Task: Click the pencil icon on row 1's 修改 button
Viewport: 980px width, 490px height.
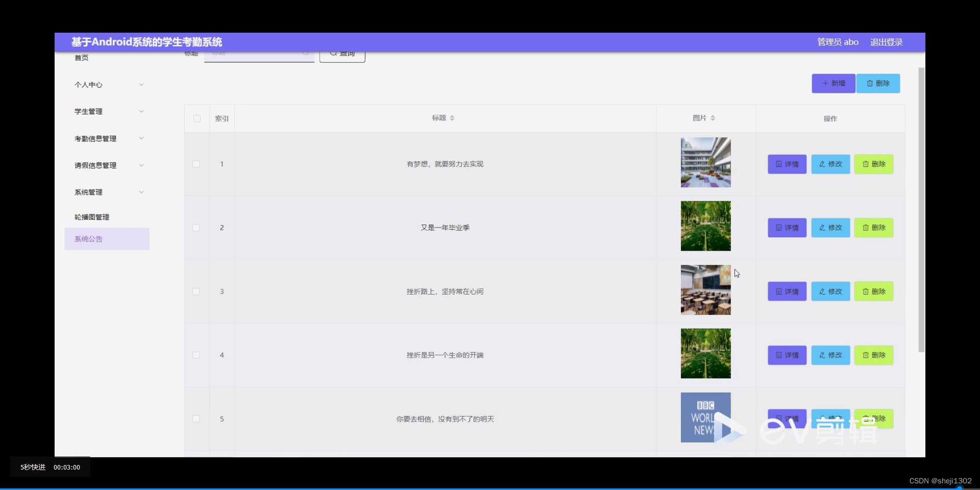Action: tap(822, 164)
